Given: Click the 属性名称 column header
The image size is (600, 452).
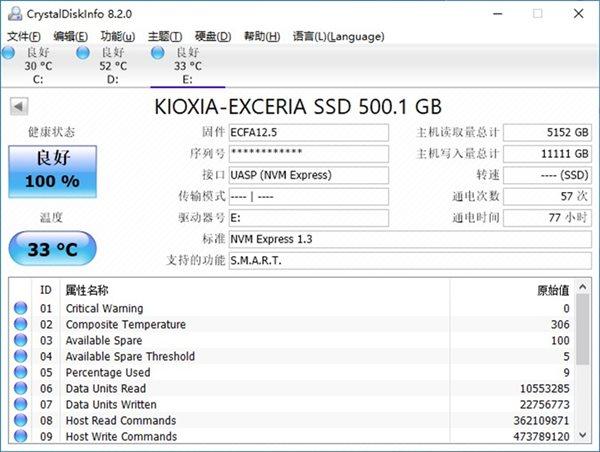Looking at the screenshot, I should (255, 290).
